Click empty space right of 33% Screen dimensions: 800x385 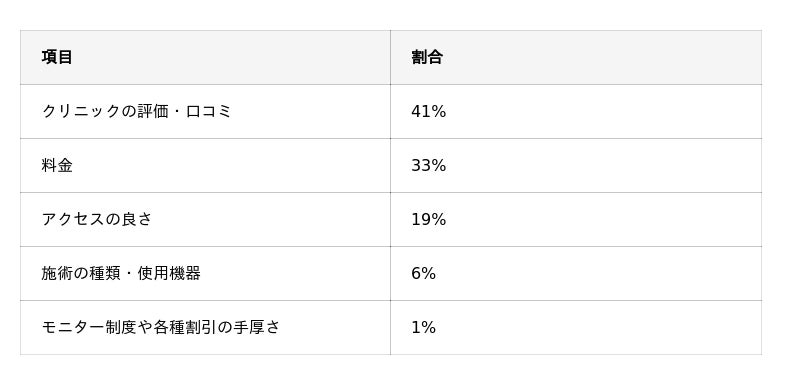(x=602, y=165)
